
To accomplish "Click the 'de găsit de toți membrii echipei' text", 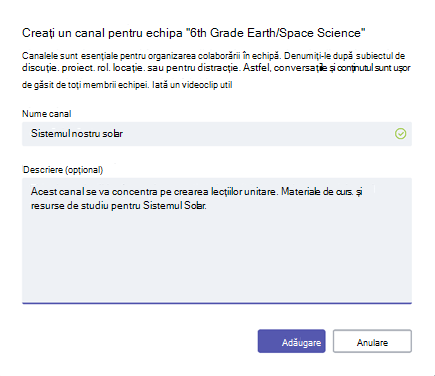I will click(x=85, y=85).
